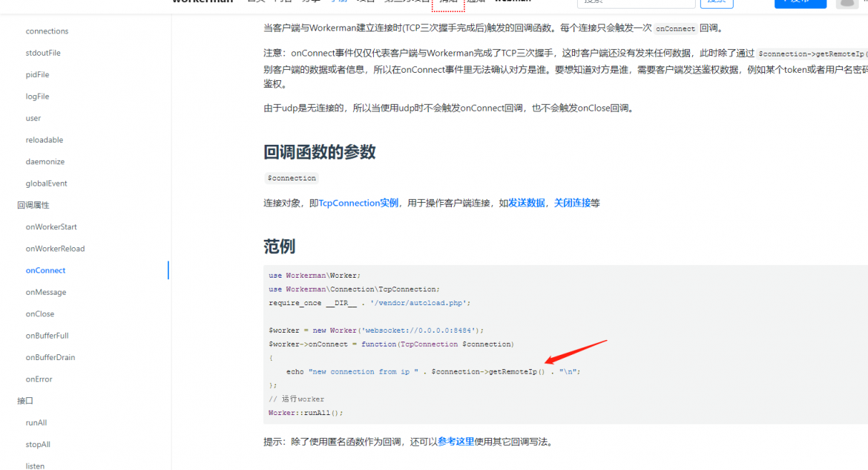Navigate to the reloadable page

45,140
